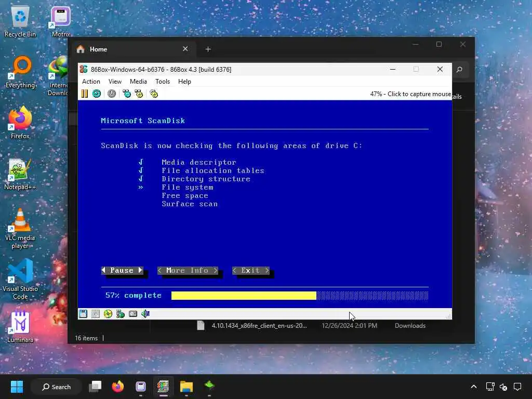Click the hard disk status bar icon
Viewport: 532px width, 399px height.
[133, 314]
